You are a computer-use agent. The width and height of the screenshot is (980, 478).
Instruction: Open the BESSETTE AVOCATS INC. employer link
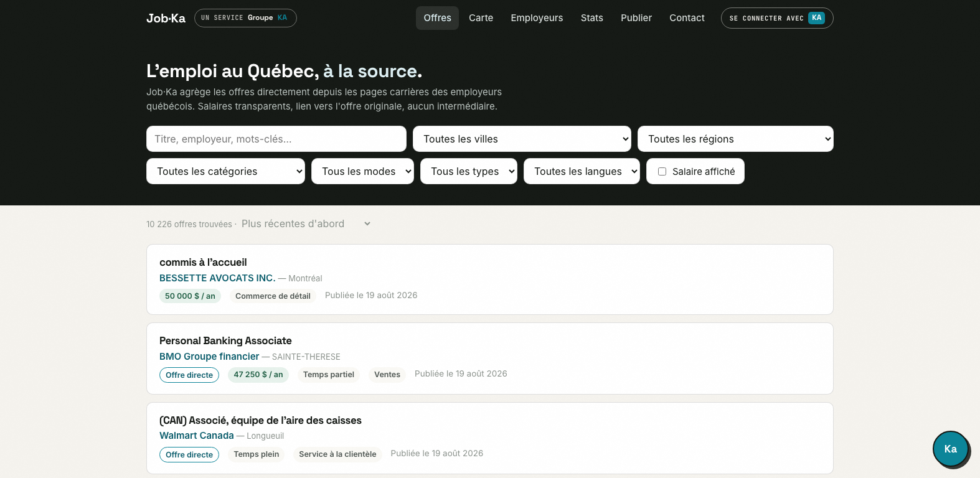tap(217, 278)
